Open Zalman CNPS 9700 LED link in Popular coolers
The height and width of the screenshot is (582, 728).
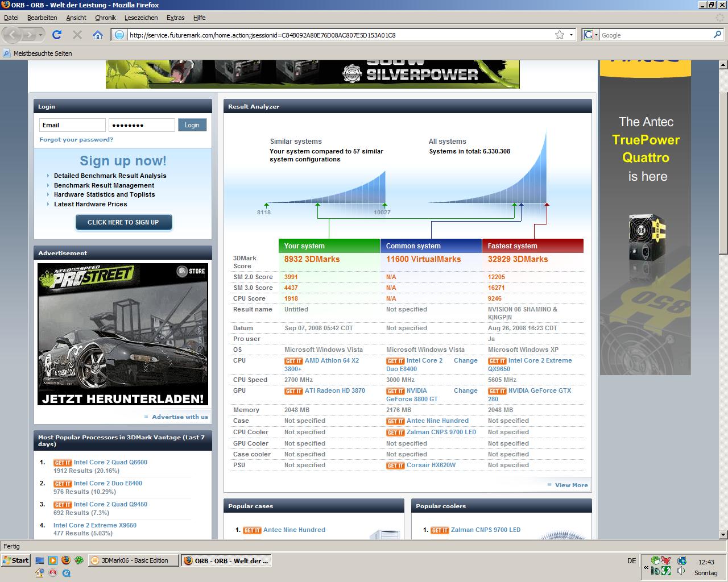point(486,530)
